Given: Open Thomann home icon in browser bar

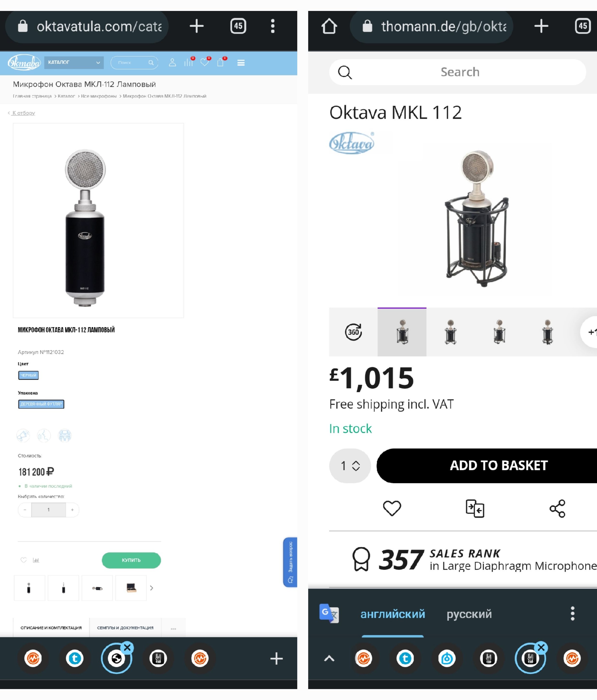Looking at the screenshot, I should [329, 26].
